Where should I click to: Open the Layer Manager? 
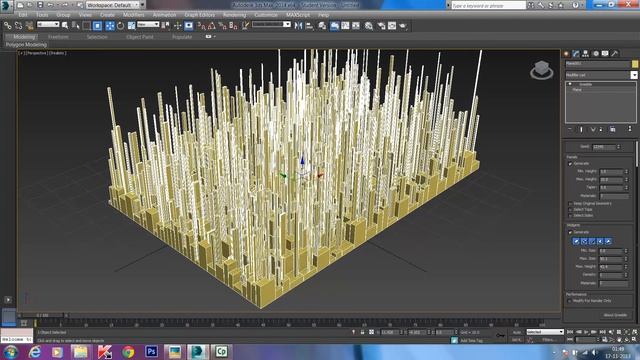click(x=322, y=26)
